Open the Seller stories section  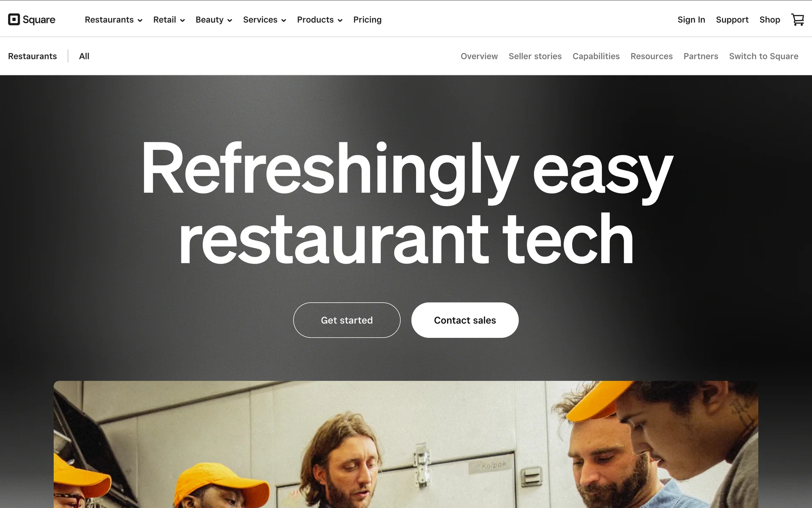tap(535, 56)
